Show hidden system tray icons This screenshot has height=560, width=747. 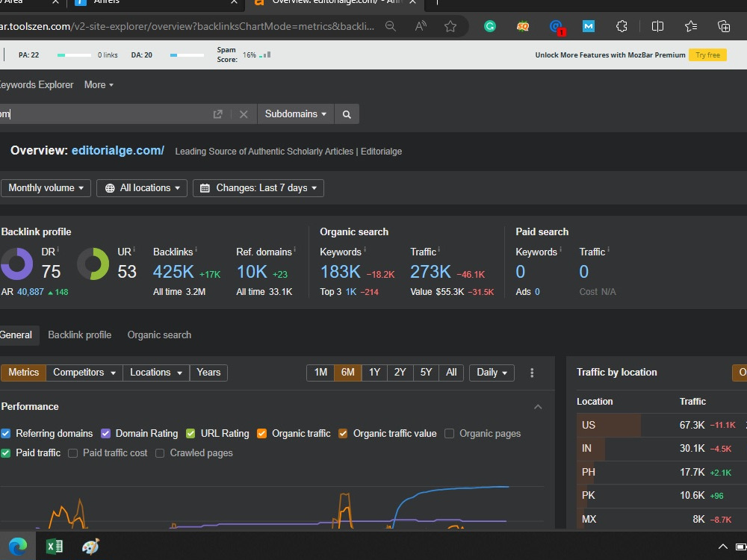[722, 547]
